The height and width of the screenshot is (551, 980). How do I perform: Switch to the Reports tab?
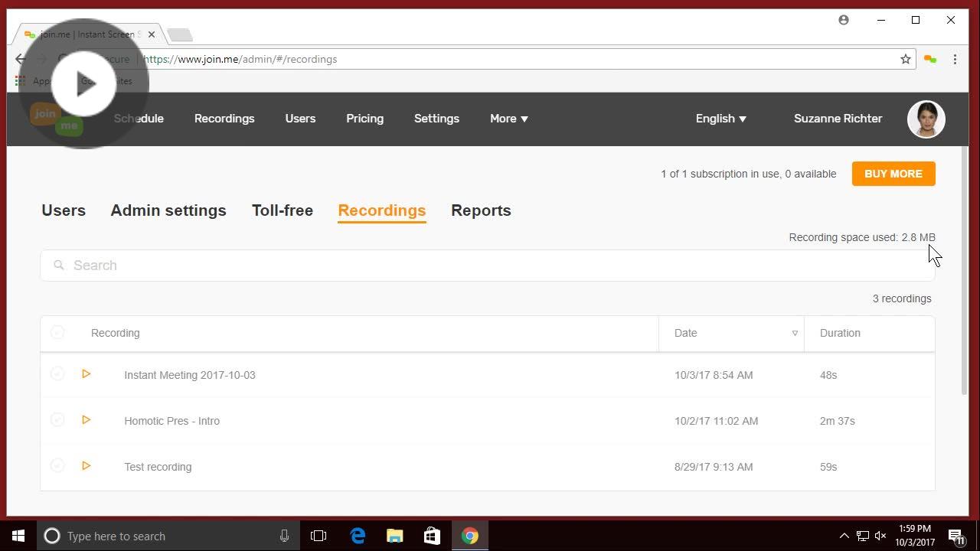coord(481,210)
